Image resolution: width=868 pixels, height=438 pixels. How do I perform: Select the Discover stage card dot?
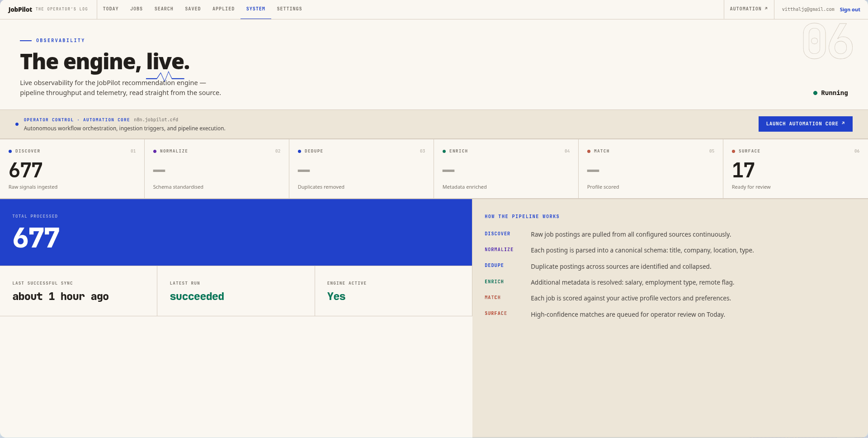click(10, 151)
